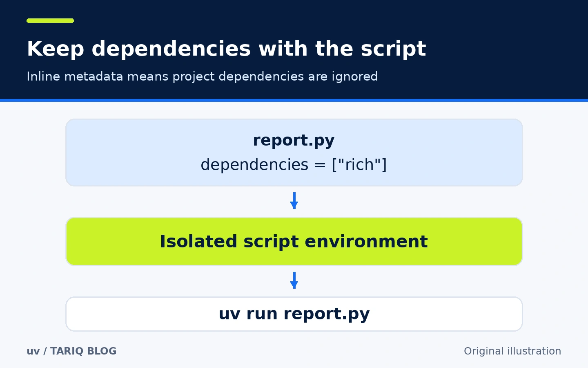Click the "Isolated script environment" label
Screen dimensions: 588x368
point(294,242)
